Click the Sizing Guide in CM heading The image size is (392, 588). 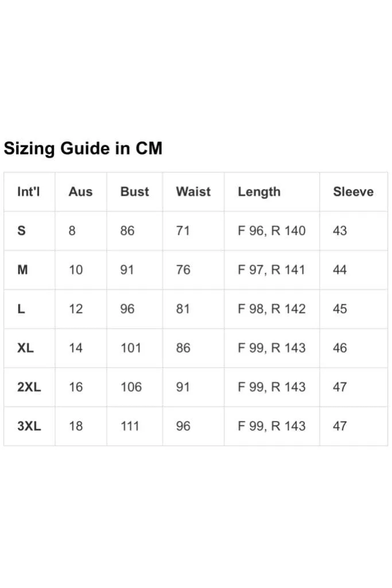coord(83,149)
